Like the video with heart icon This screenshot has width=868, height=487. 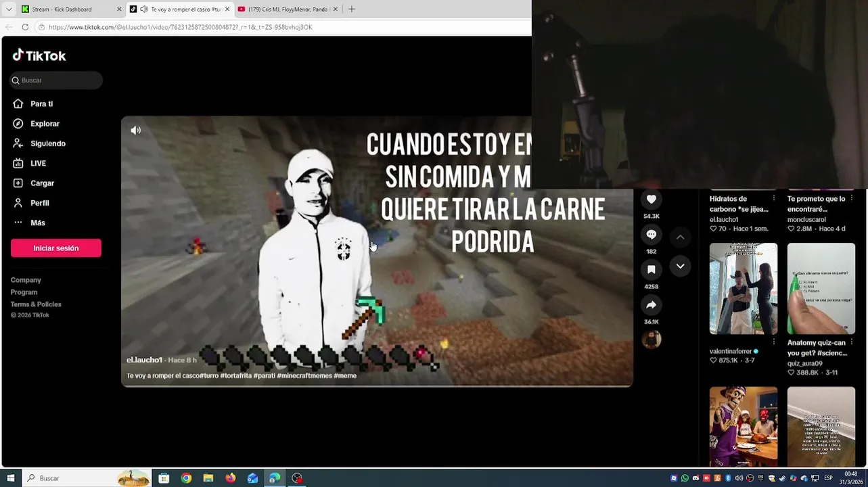[652, 200]
